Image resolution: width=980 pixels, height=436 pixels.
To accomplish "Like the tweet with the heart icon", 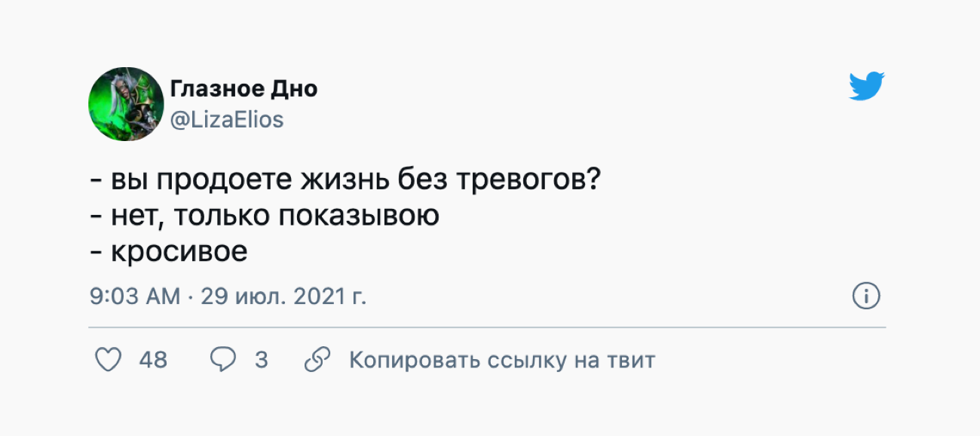I will 109,360.
